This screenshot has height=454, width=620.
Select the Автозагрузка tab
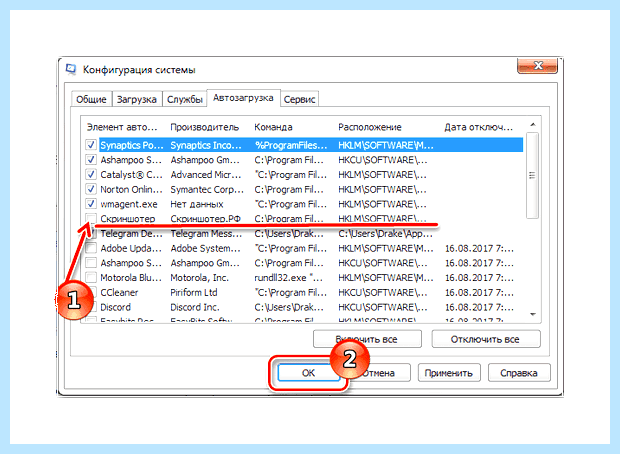(243, 98)
